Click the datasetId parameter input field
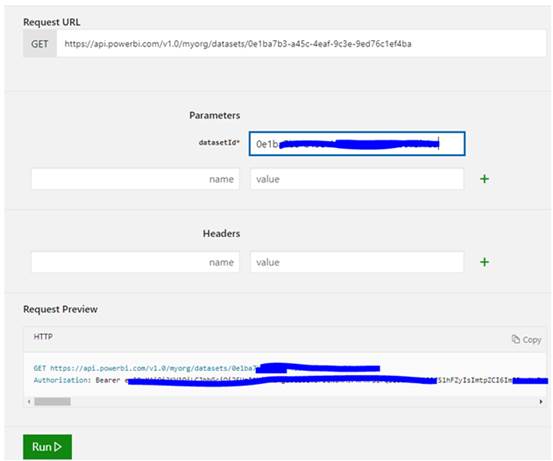Screen dimensions: 553x461 pyautogui.click(x=357, y=144)
